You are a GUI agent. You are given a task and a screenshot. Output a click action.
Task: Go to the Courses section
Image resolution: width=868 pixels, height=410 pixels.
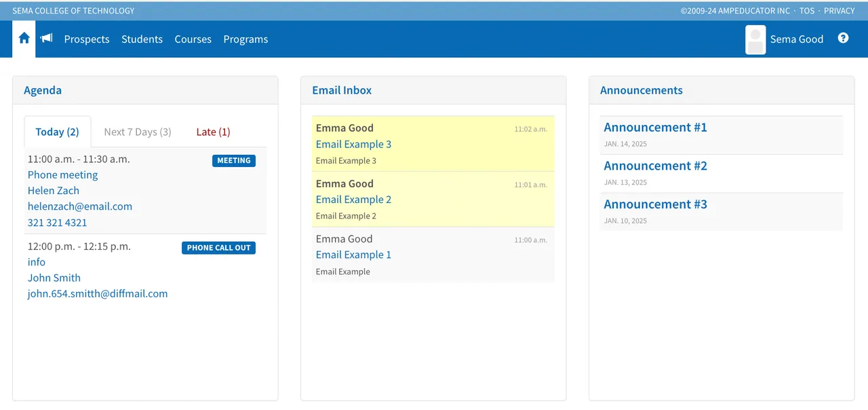193,39
